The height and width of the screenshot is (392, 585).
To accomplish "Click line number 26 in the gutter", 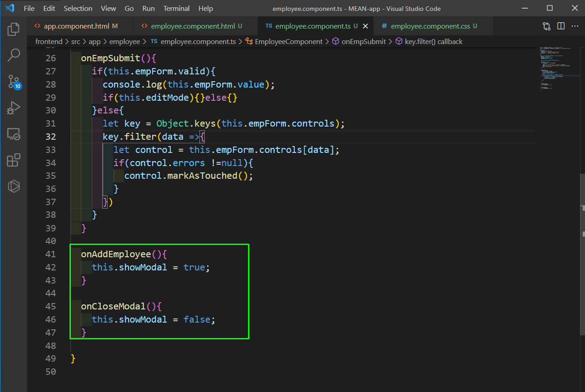I will tap(51, 58).
